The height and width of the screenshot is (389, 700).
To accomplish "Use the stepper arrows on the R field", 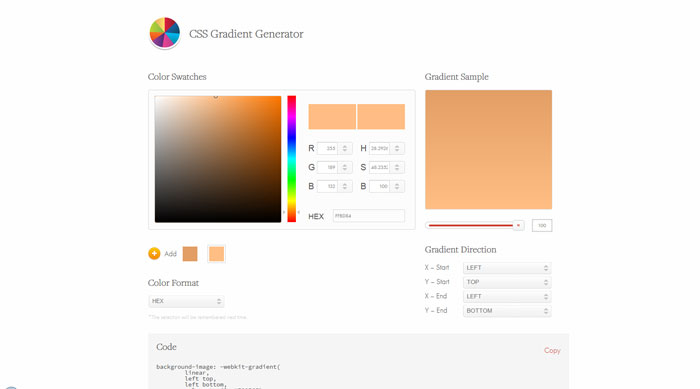I will 345,148.
